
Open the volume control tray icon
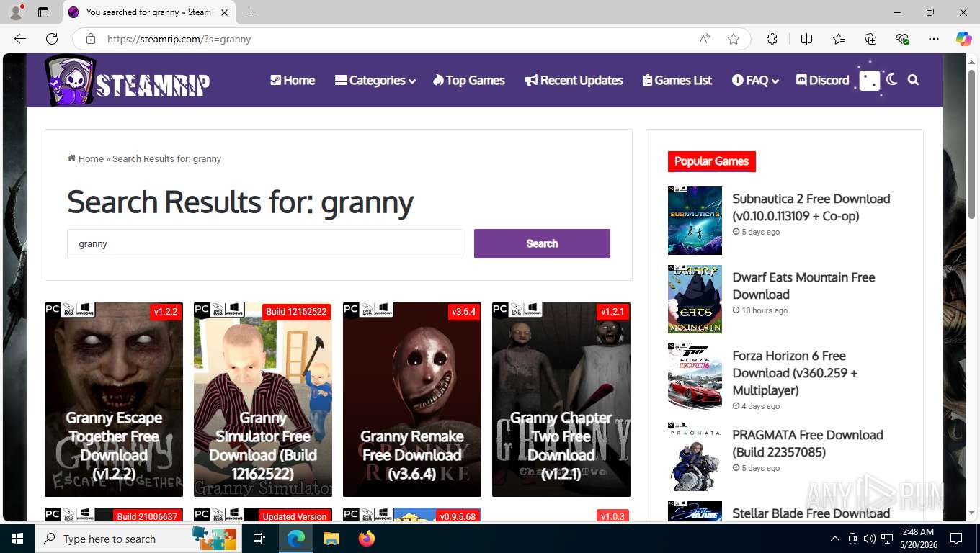coord(870,539)
